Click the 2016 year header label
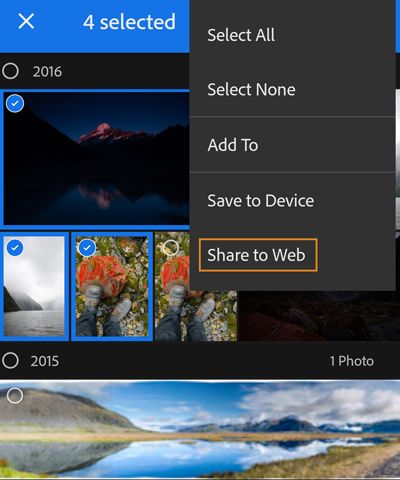This screenshot has height=480, width=400. (x=47, y=72)
